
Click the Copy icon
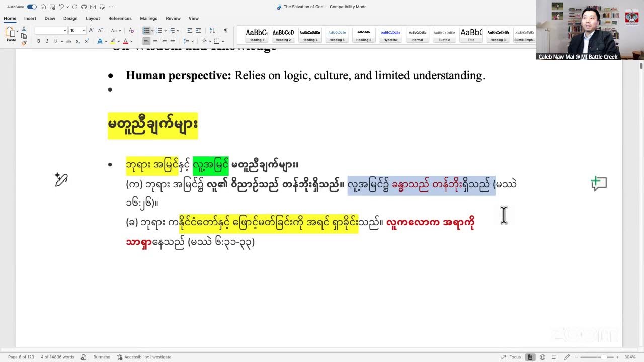click(24, 36)
